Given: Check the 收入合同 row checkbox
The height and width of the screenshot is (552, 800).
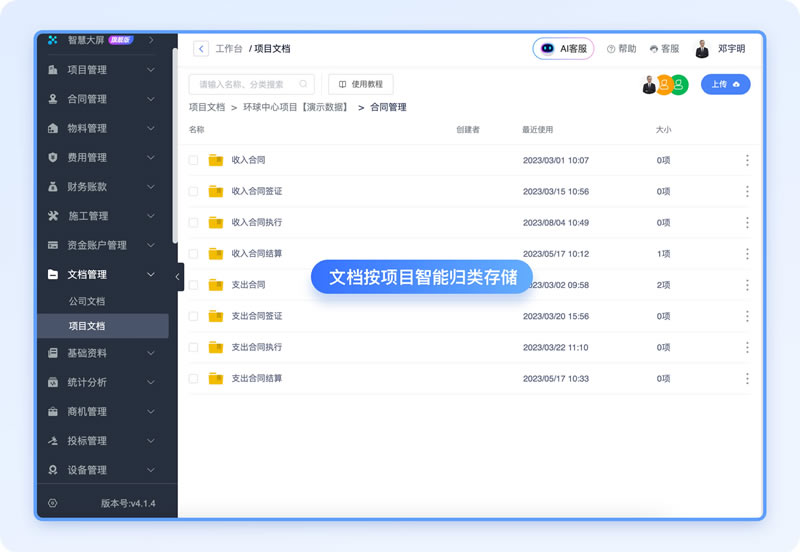Looking at the screenshot, I should pos(194,160).
